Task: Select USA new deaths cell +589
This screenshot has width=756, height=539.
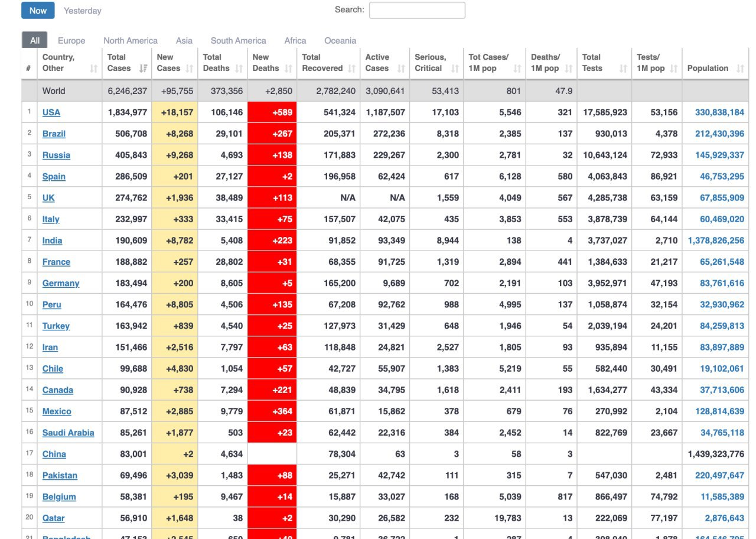Action: click(x=272, y=112)
